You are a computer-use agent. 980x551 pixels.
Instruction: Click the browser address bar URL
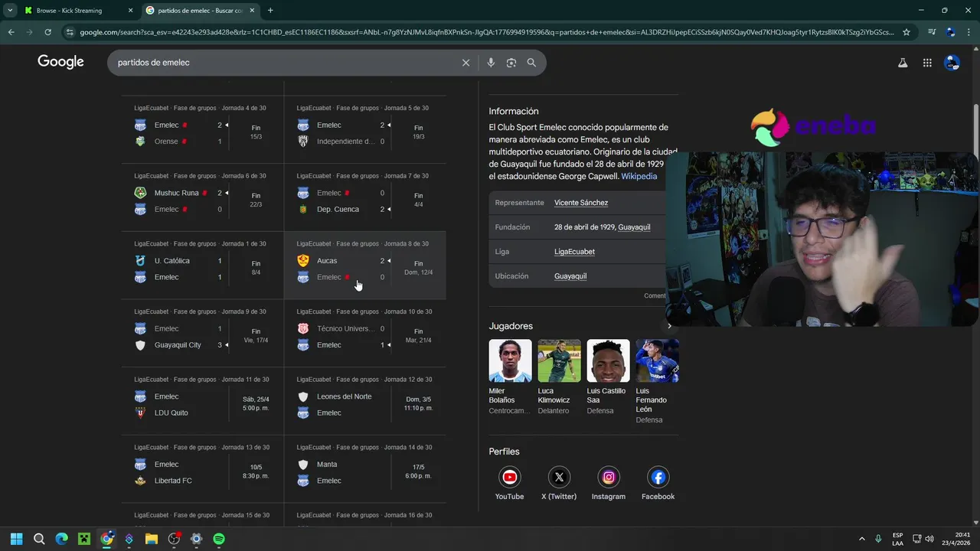pos(486,32)
